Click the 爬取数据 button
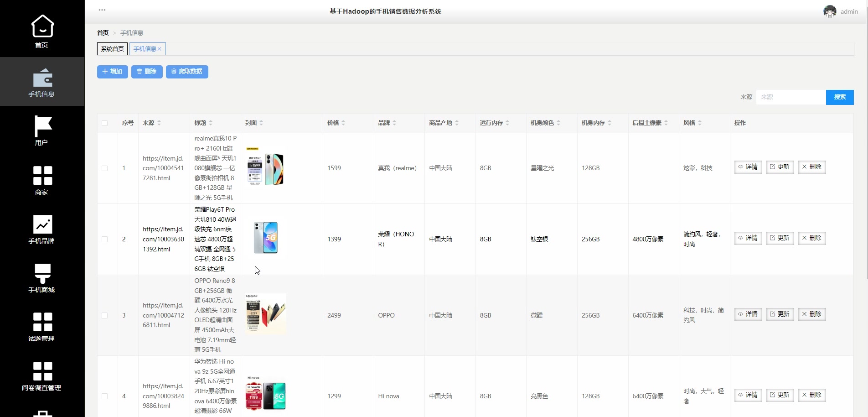This screenshot has width=868, height=417. click(x=187, y=72)
